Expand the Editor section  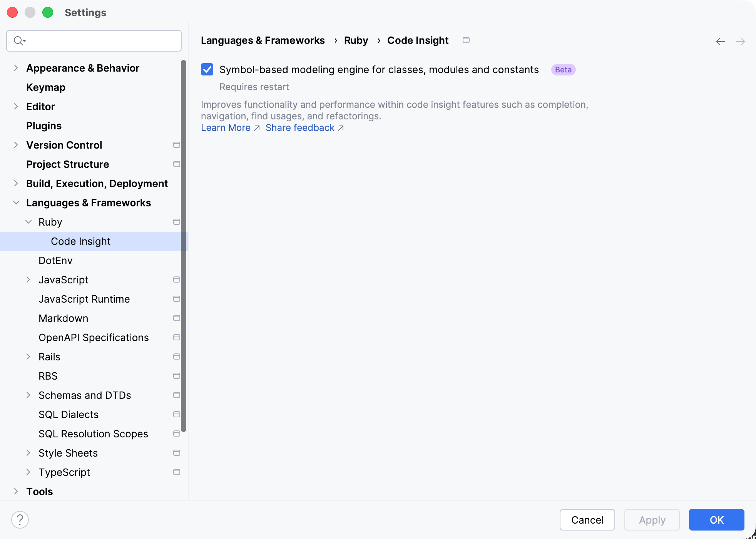16,106
